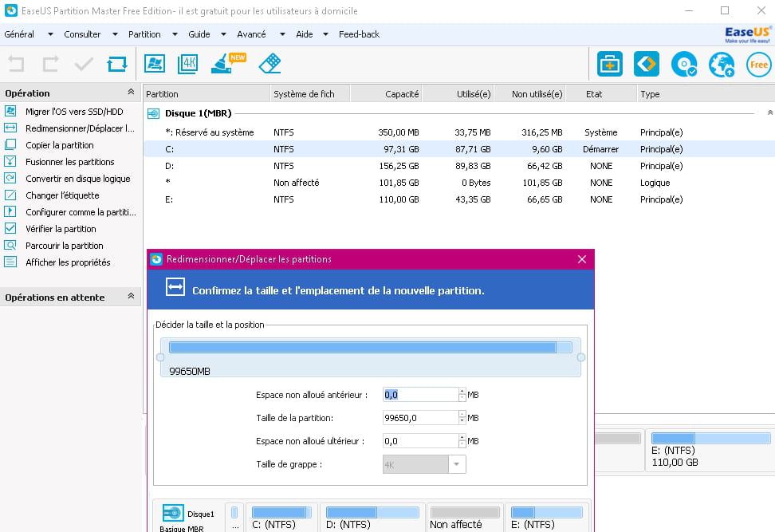Screen dimensions: 775x532
Task: Open the Partition menu
Action: (144, 34)
